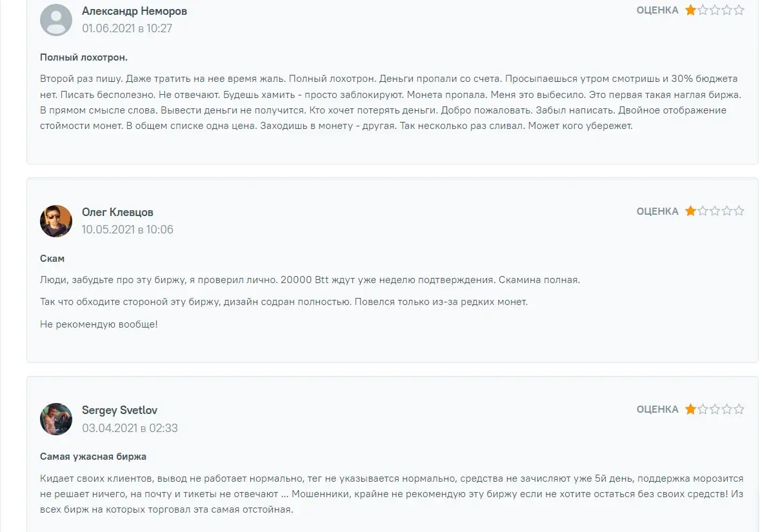Click the review title Самая ужасная биржа
760x532 pixels.
[x=93, y=457]
